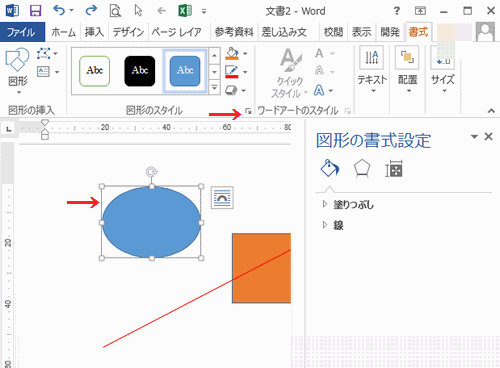Open the Effects pentagon pane tab
This screenshot has height=368, width=500.
(x=362, y=169)
